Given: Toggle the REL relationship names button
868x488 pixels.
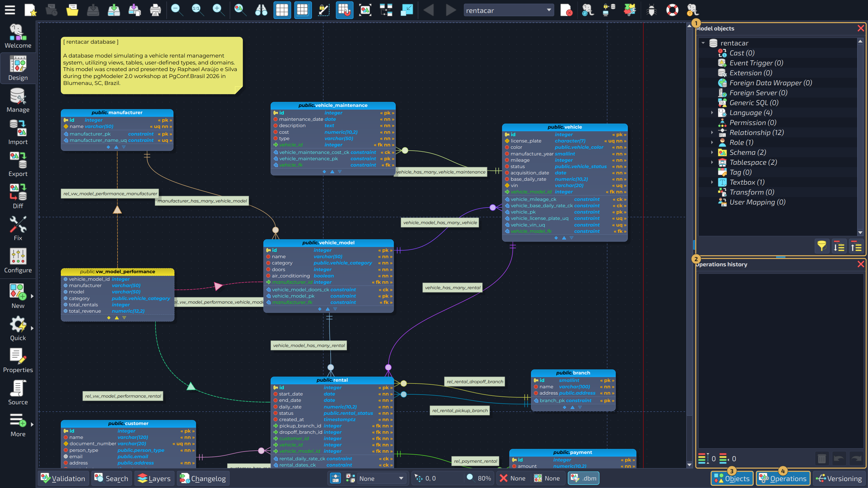Looking at the screenshot, I should [x=335, y=478].
